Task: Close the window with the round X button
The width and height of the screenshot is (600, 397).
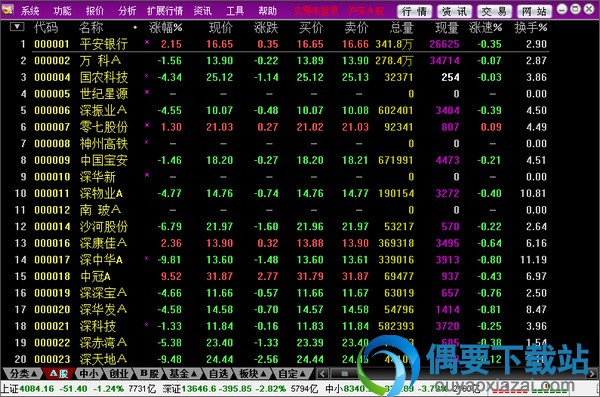Action: click(589, 9)
